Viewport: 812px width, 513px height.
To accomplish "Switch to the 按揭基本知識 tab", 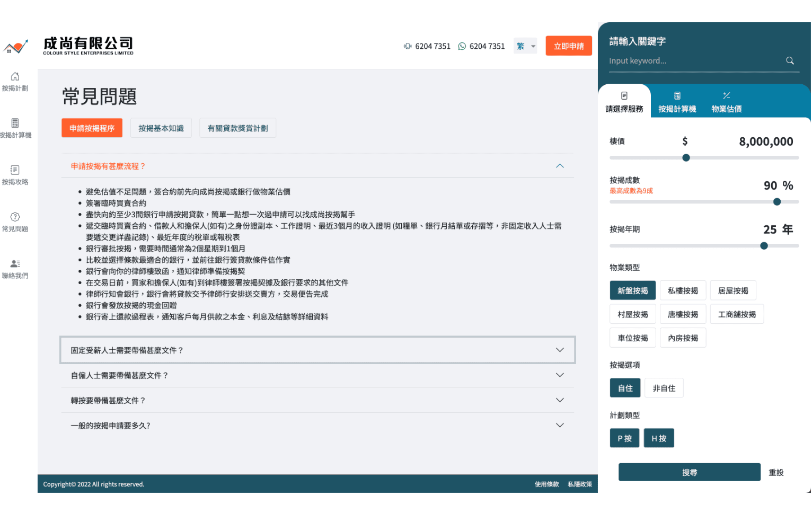I will coord(161,128).
